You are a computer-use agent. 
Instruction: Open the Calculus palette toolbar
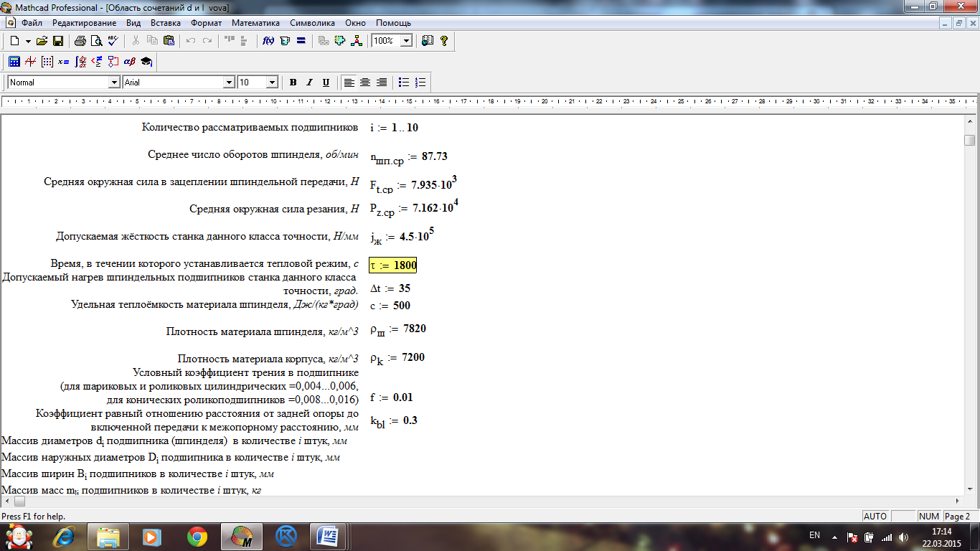point(80,62)
